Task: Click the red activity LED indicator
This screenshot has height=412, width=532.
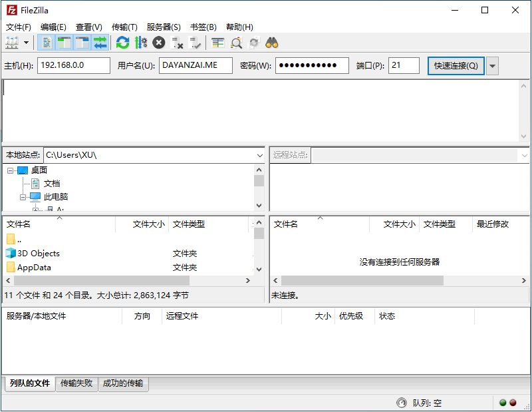Action: tap(513, 403)
